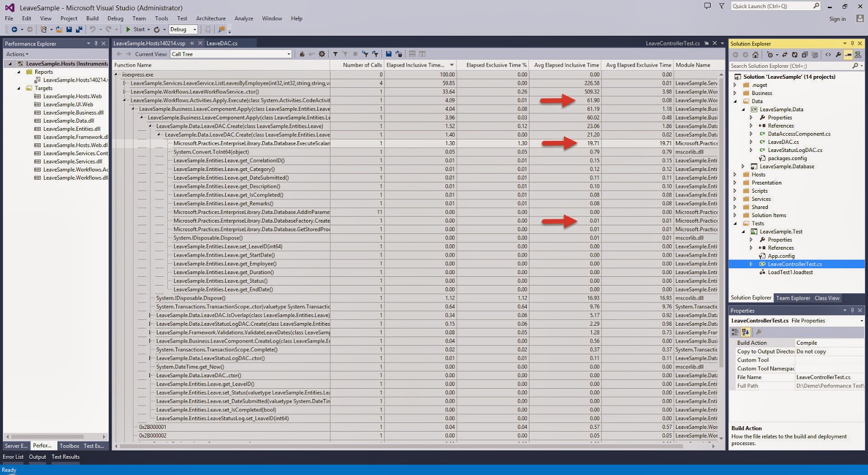This screenshot has height=475, width=868.
Task: Click the Sign in link
Action: [x=837, y=19]
